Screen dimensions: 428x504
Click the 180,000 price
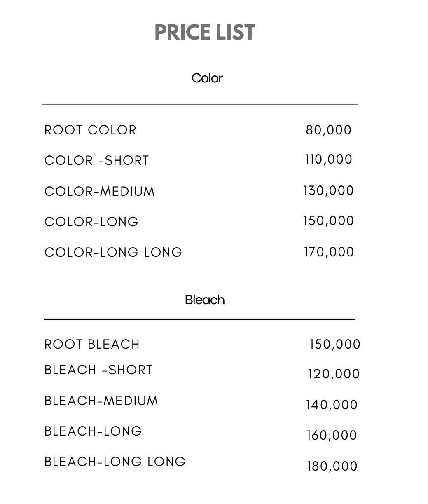click(332, 466)
